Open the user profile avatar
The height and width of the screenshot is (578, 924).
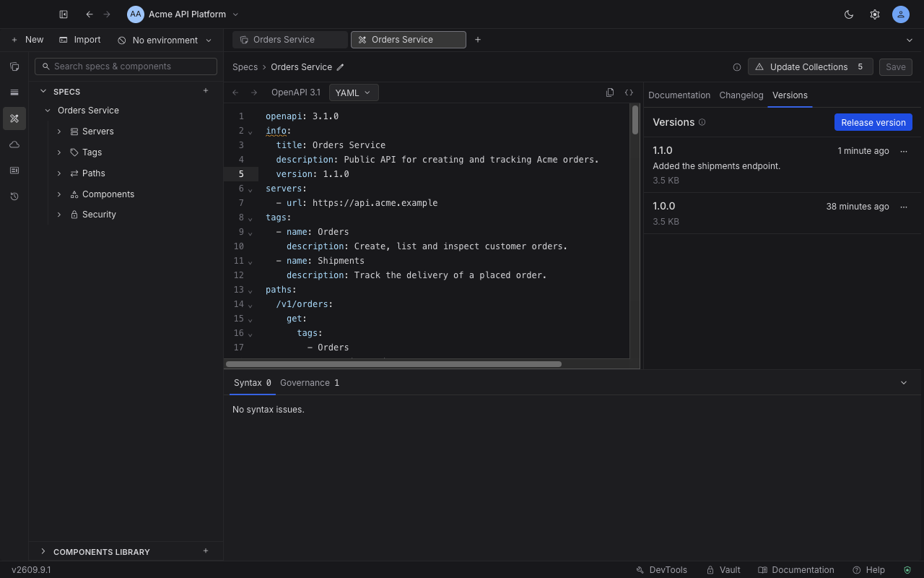coord(901,14)
